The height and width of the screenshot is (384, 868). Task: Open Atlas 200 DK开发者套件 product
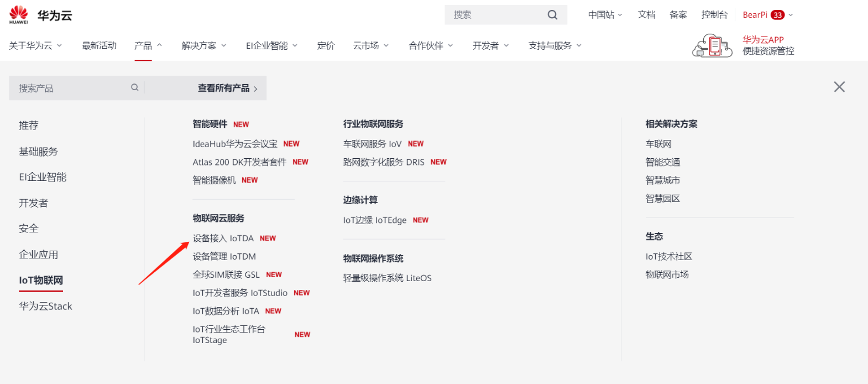pyautogui.click(x=239, y=162)
